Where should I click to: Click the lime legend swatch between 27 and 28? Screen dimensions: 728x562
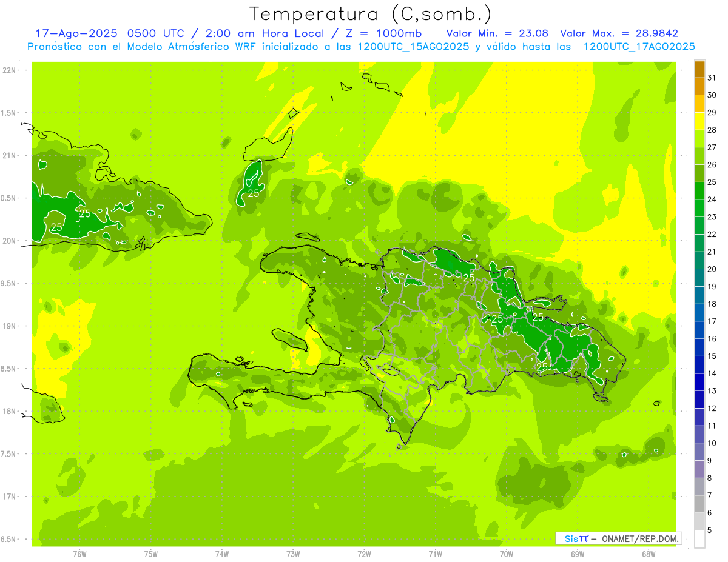pyautogui.click(x=699, y=138)
